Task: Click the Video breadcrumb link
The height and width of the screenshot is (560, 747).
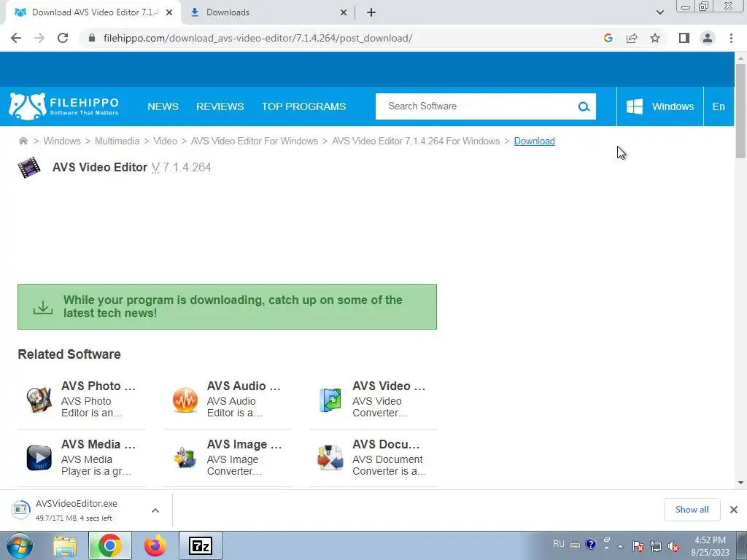Action: tap(165, 141)
